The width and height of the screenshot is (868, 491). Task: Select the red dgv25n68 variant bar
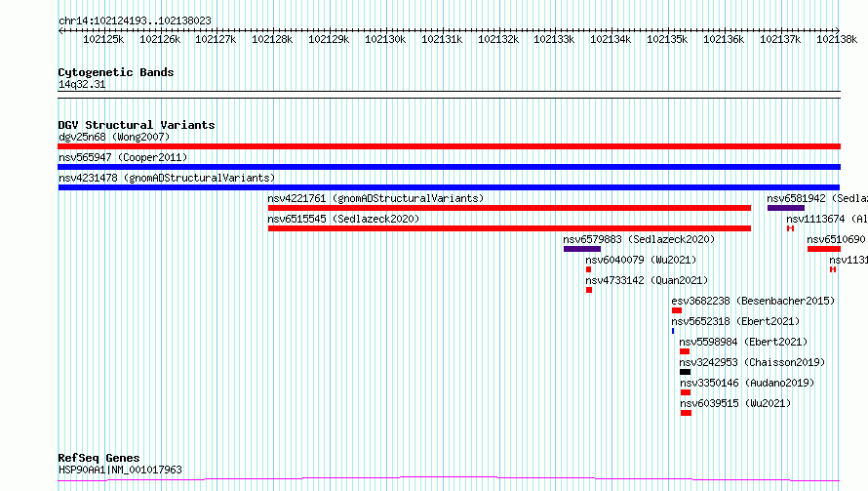coord(449,146)
